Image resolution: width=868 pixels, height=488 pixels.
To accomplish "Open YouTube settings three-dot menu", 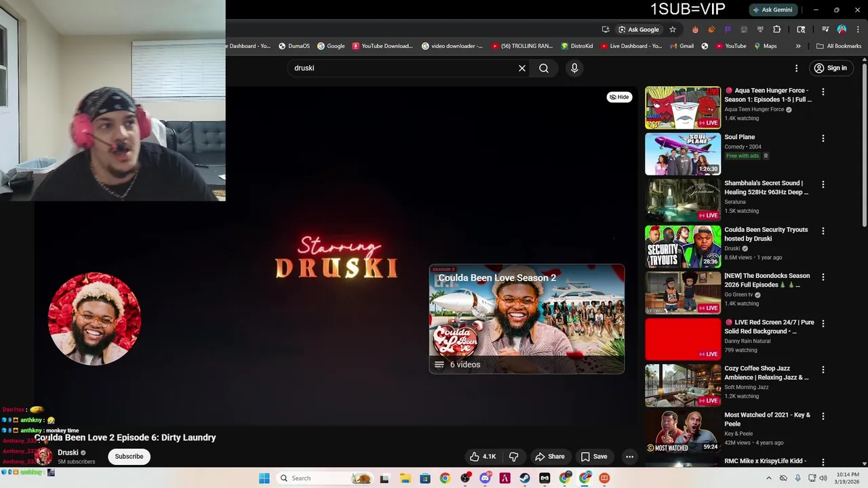I will (x=797, y=68).
